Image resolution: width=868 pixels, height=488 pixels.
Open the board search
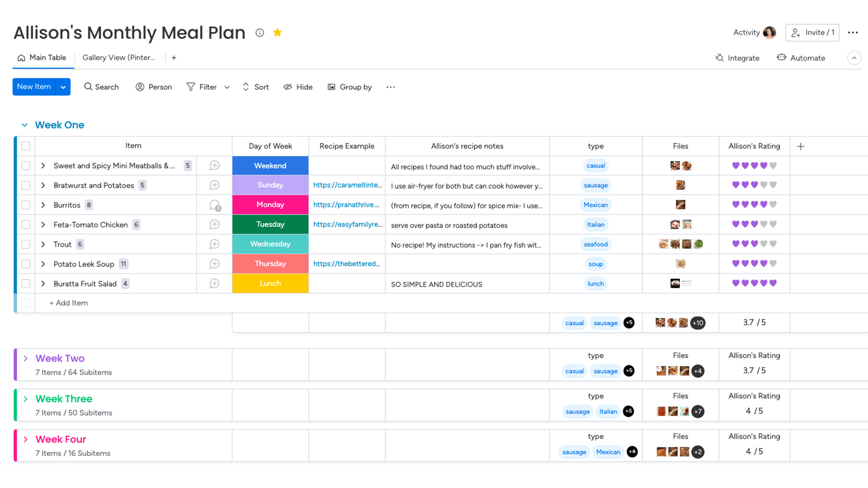[101, 87]
